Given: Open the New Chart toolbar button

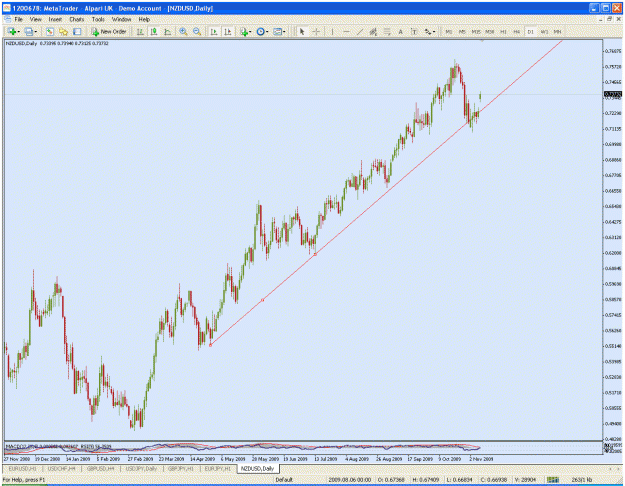Looking at the screenshot, I should click(x=12, y=31).
